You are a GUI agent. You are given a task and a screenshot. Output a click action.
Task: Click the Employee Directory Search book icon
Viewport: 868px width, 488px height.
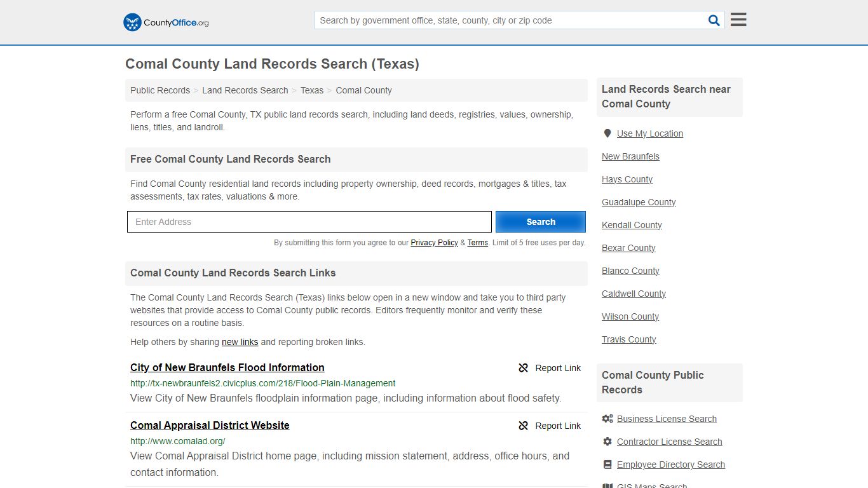pyautogui.click(x=607, y=464)
